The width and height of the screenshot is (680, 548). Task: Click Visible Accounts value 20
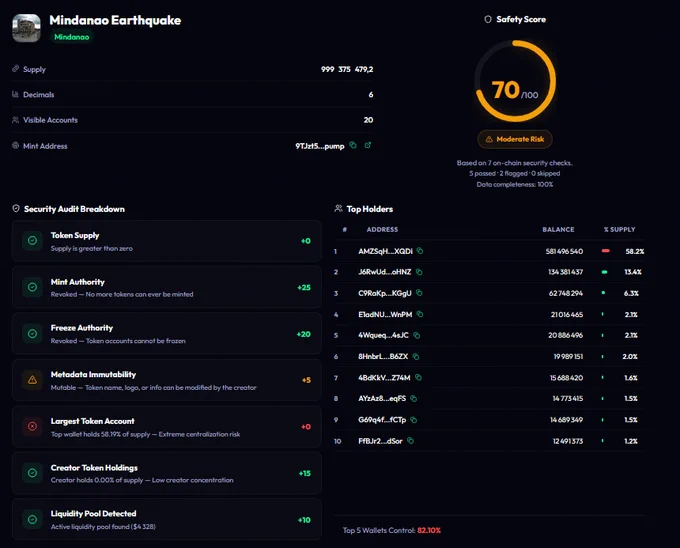pyautogui.click(x=368, y=120)
